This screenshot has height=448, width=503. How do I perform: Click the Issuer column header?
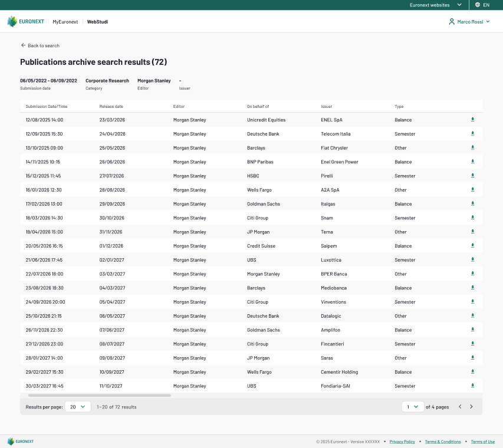coord(327,107)
